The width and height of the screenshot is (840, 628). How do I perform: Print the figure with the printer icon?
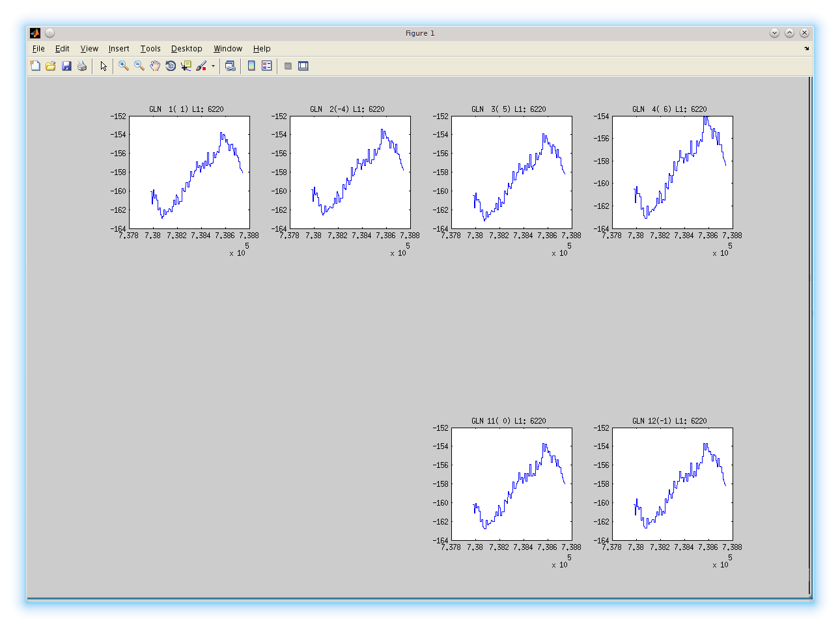pyautogui.click(x=82, y=66)
